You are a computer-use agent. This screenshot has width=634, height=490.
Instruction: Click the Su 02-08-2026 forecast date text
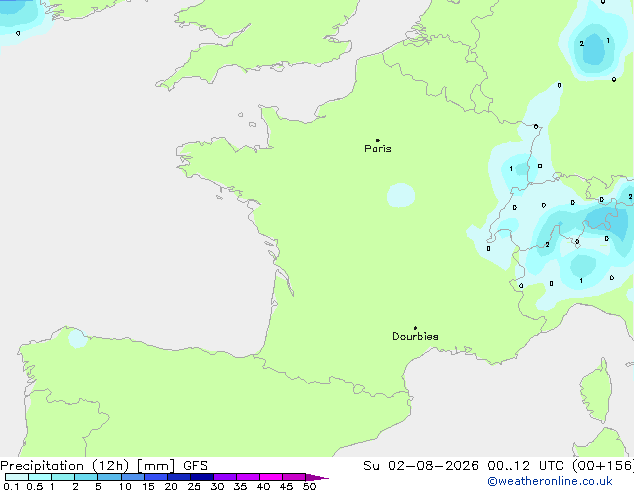pos(421,466)
